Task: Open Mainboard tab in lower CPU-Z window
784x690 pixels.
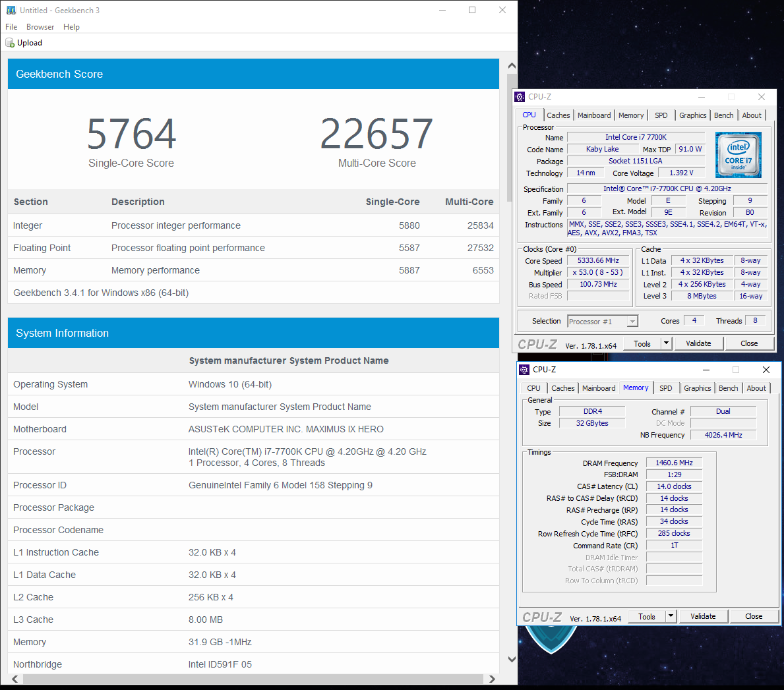Action: point(599,388)
